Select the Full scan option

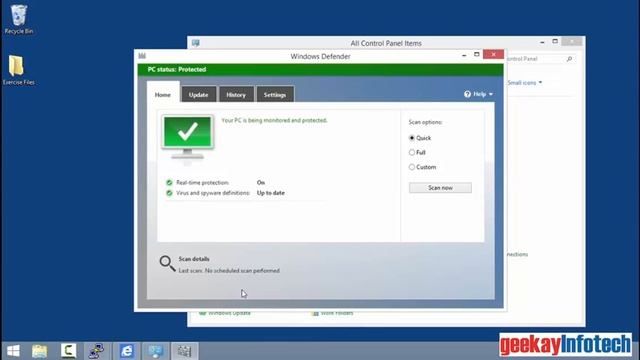click(412, 152)
